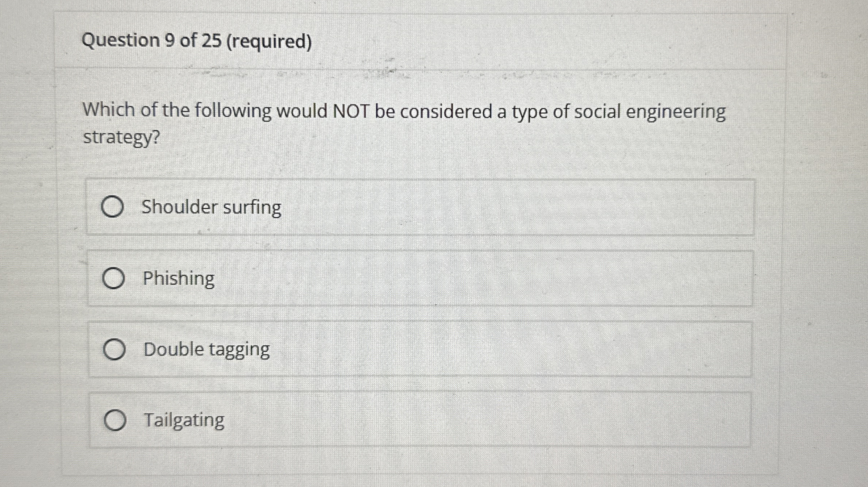This screenshot has height=487, width=868.
Task: Select the Double tagging radio button
Action: pos(115,349)
